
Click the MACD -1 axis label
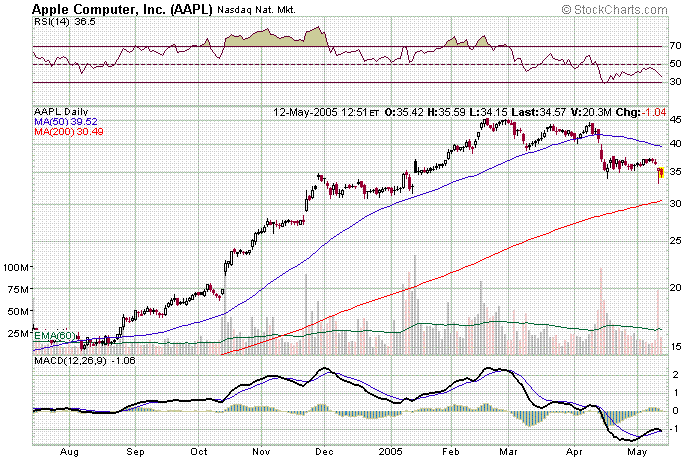click(x=674, y=429)
